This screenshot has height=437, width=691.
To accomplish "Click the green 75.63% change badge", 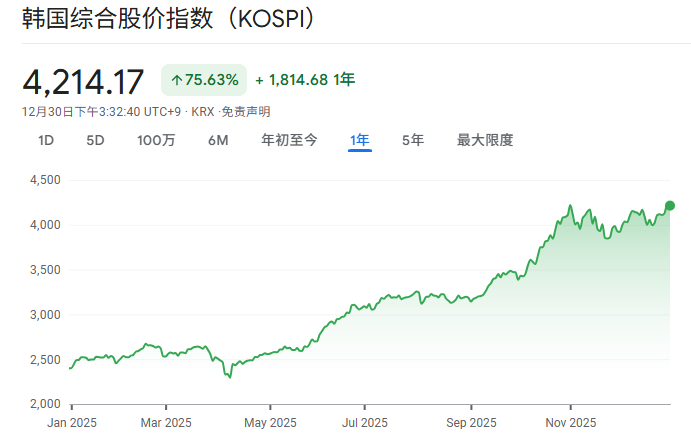I will (204, 80).
